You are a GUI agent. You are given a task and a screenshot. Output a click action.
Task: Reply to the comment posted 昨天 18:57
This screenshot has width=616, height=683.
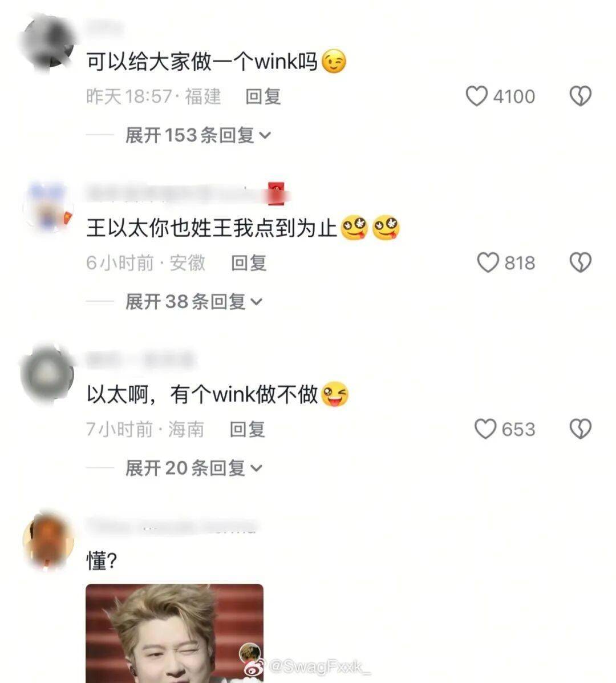click(x=263, y=96)
